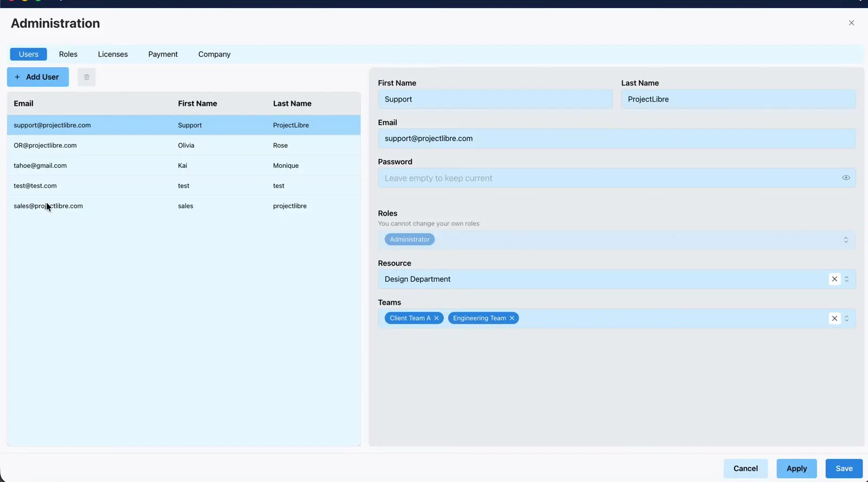Screen dimensions: 868x482
Task: Click the Email input field
Action: pos(617,138)
